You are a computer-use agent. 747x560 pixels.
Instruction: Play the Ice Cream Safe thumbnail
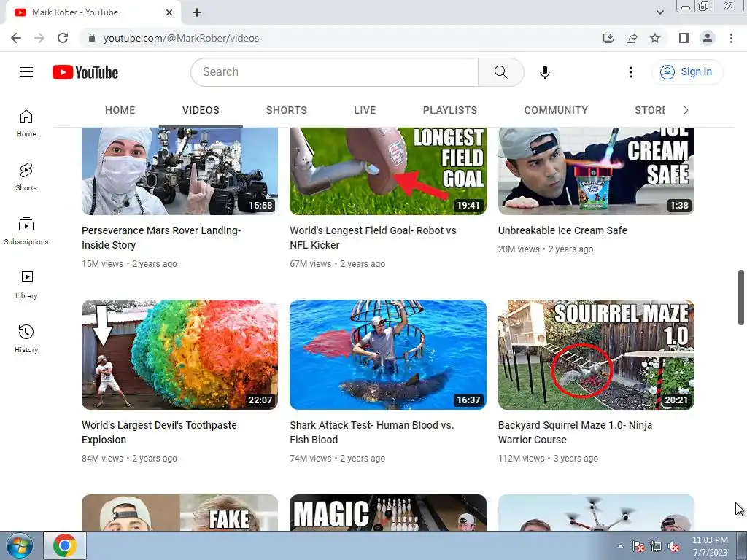point(596,171)
